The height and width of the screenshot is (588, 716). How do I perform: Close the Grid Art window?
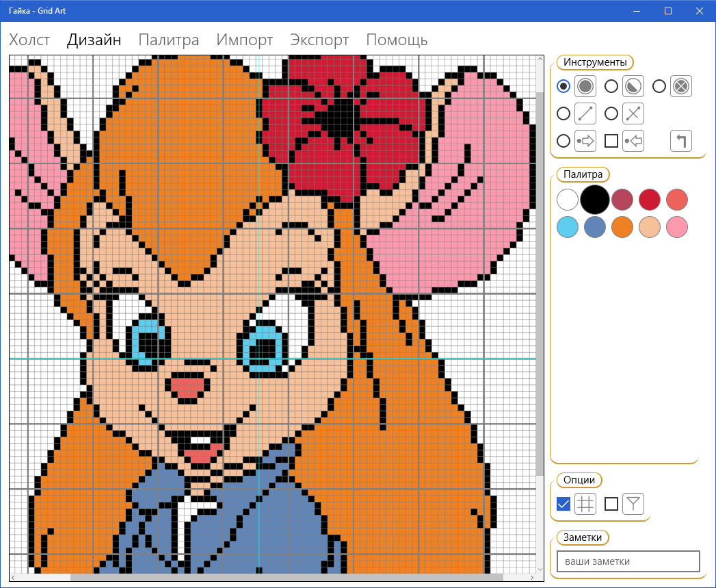point(700,11)
